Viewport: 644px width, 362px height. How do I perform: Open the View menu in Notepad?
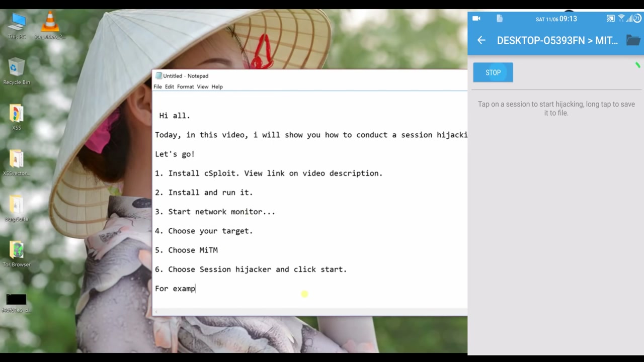coord(202,86)
